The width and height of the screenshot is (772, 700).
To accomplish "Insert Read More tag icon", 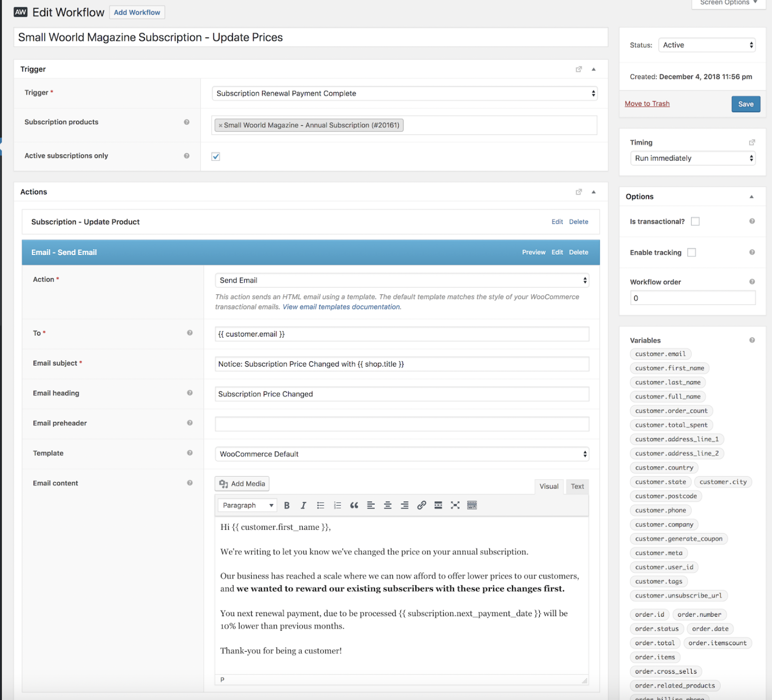I will pyautogui.click(x=438, y=505).
